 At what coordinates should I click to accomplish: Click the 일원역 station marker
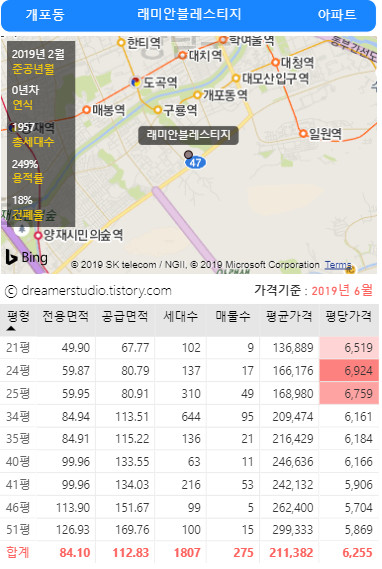(303, 134)
